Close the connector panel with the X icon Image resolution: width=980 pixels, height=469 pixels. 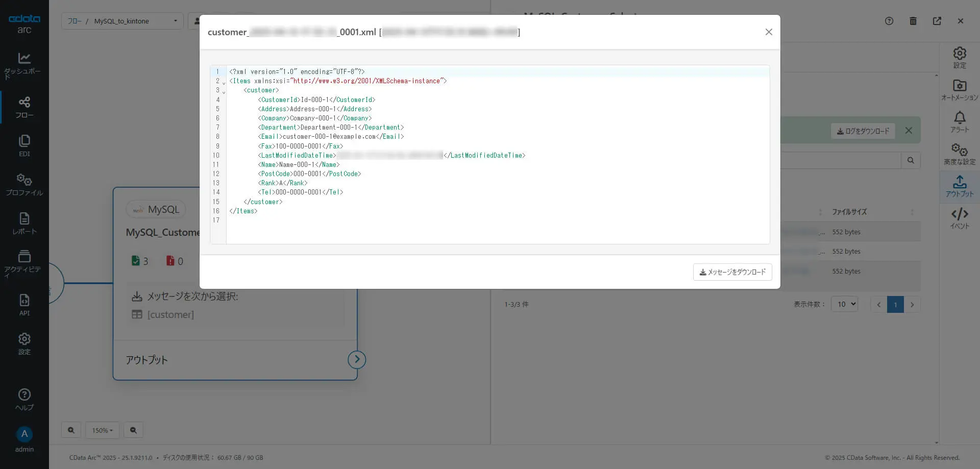point(961,21)
